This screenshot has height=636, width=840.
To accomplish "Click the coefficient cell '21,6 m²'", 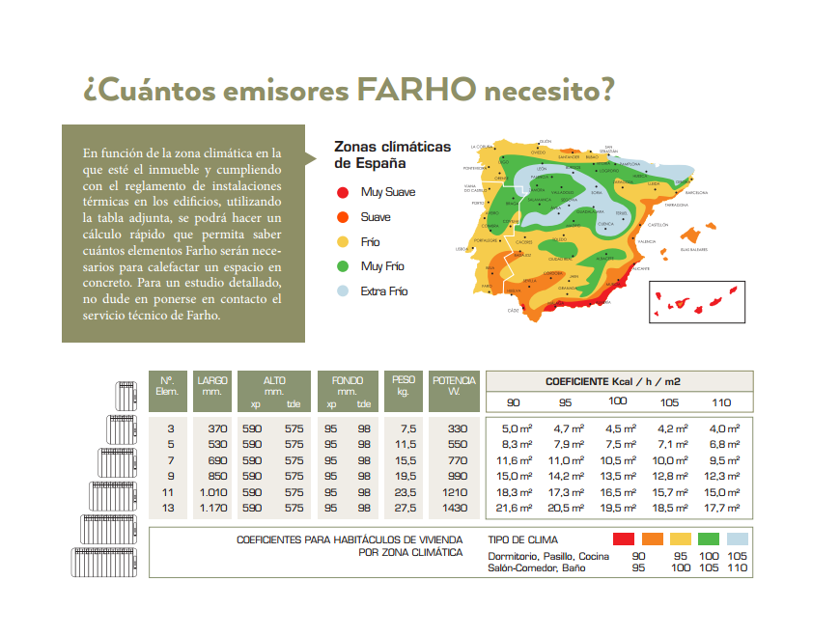I will coord(515,508).
